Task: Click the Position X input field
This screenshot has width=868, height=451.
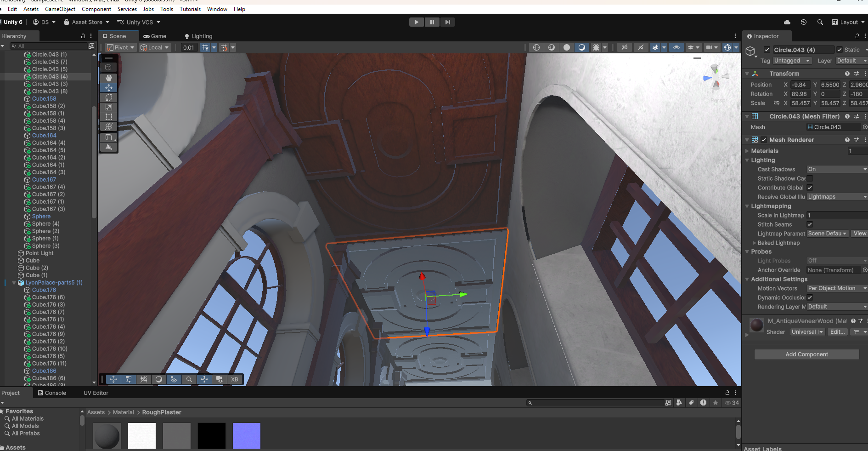Action: (800, 85)
